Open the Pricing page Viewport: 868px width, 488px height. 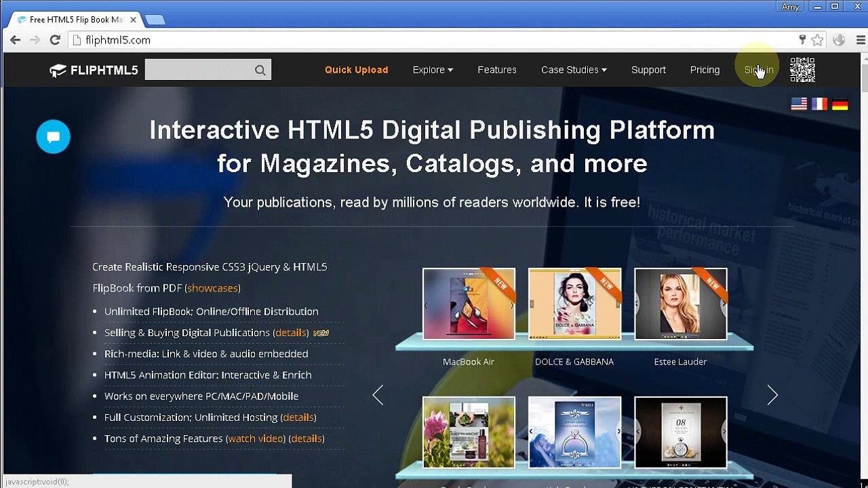click(705, 70)
